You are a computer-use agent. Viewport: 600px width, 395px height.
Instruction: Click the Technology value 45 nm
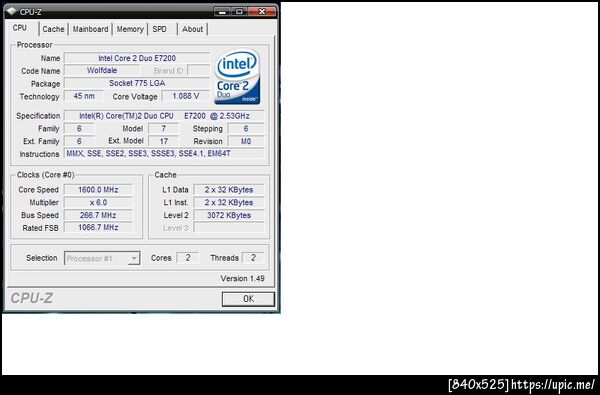84,96
